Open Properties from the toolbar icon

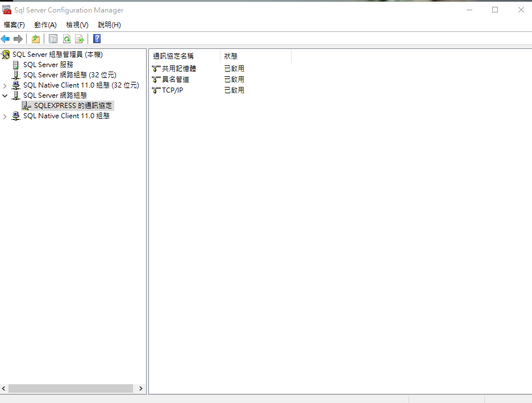tap(53, 39)
